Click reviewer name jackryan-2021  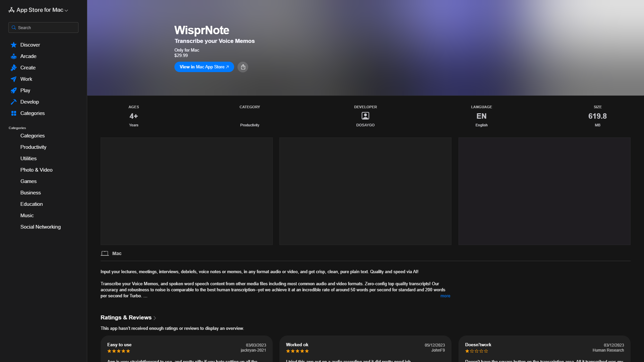[x=253, y=350]
